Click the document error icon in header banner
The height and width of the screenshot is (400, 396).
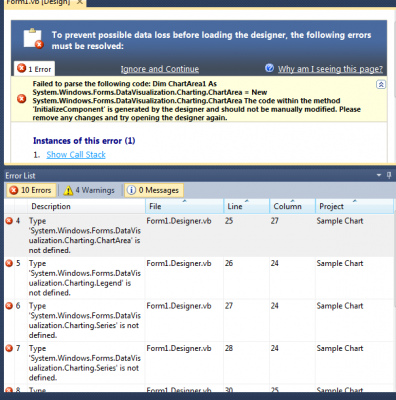[33, 38]
